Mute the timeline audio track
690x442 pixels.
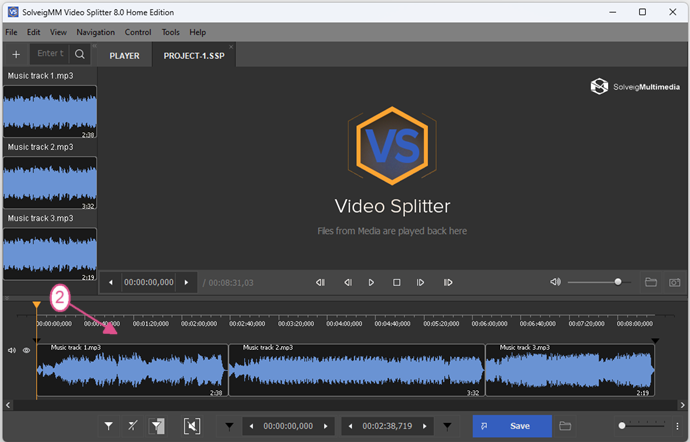click(x=12, y=350)
